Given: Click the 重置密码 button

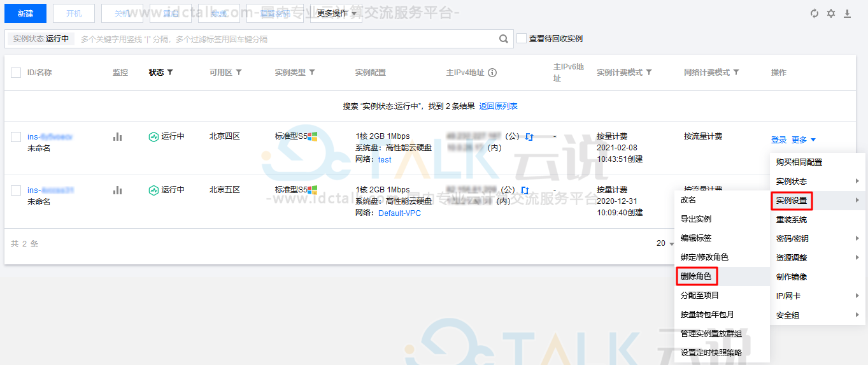Looking at the screenshot, I should pos(274,13).
